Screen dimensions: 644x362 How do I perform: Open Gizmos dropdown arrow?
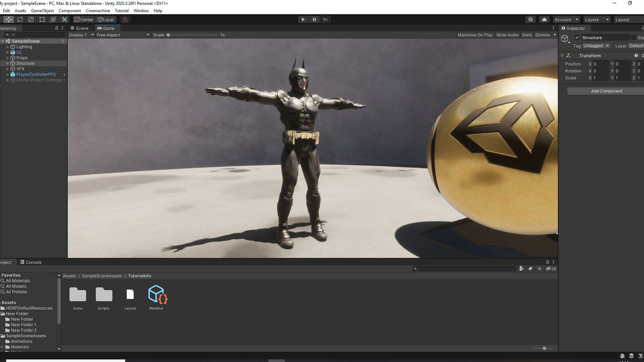[x=555, y=35]
